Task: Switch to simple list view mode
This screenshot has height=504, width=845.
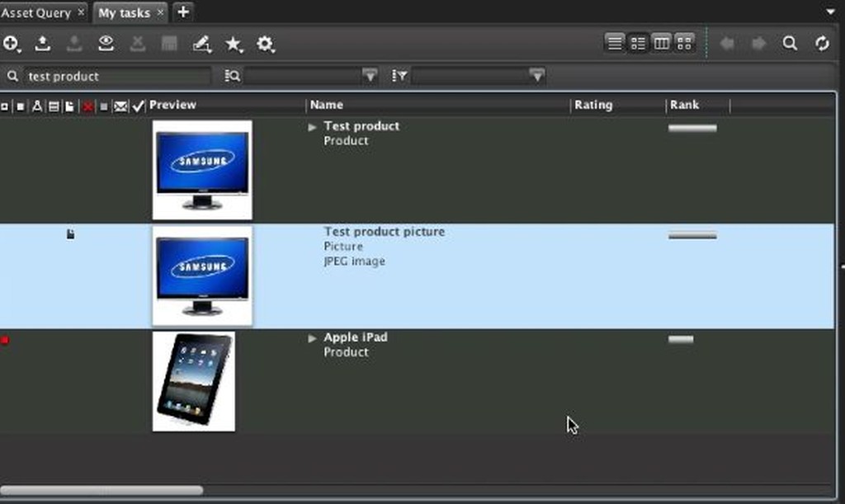Action: click(615, 44)
